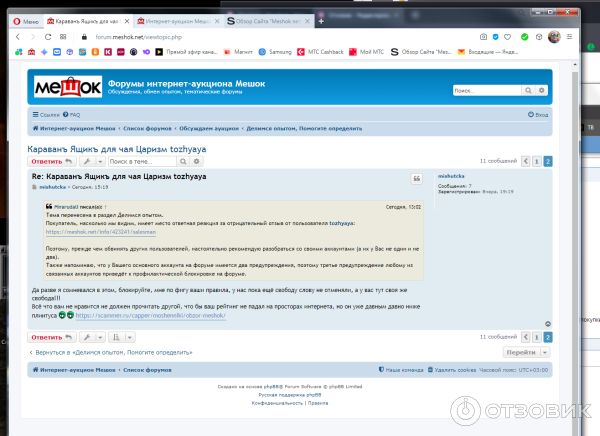Open advanced search gear icon in header
Screen dimensions: 600x436
[537, 91]
